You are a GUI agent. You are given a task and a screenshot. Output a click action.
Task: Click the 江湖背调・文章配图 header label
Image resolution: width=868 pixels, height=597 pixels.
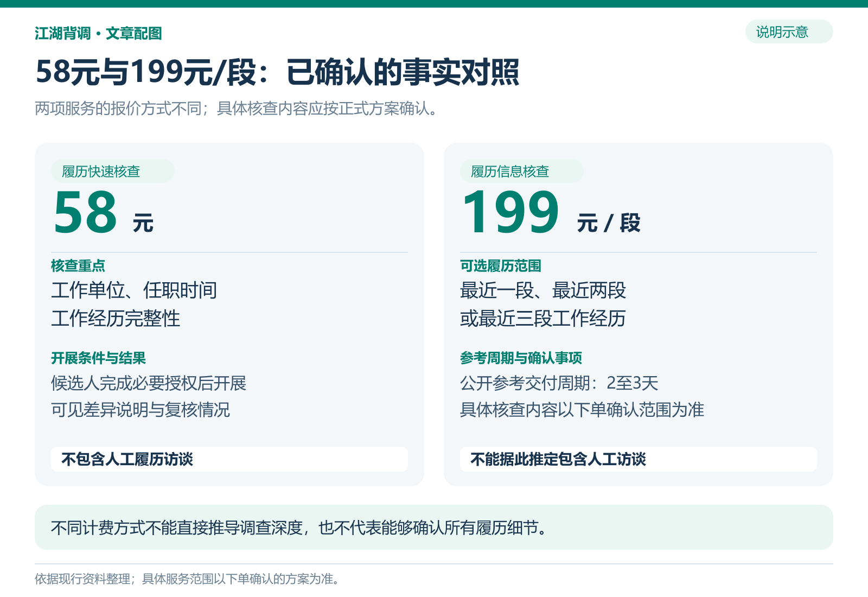click(x=98, y=34)
